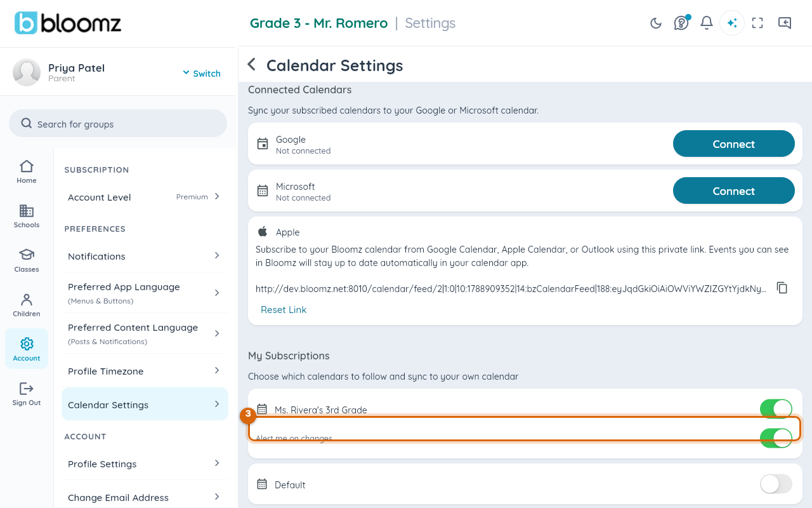Open the help chat icon
This screenshot has width=812, height=508.
681,23
